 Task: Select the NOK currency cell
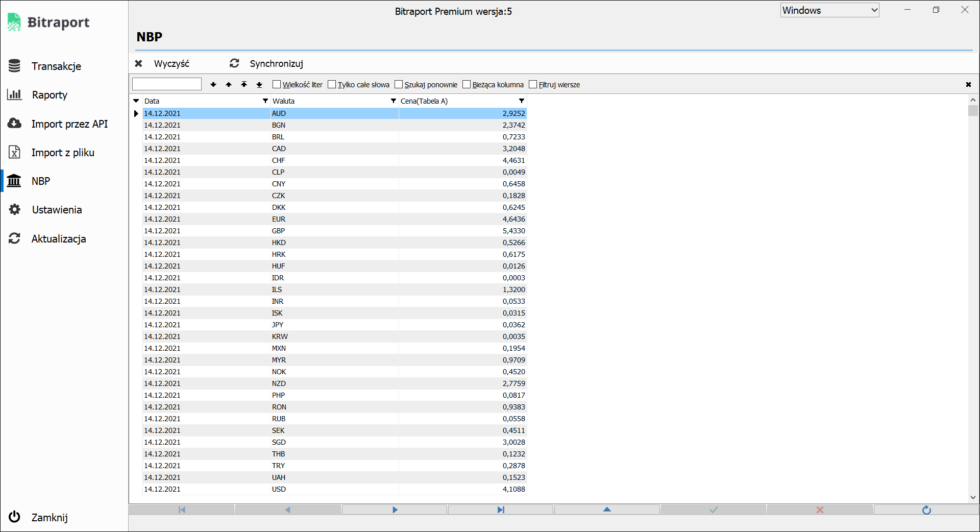tap(334, 372)
